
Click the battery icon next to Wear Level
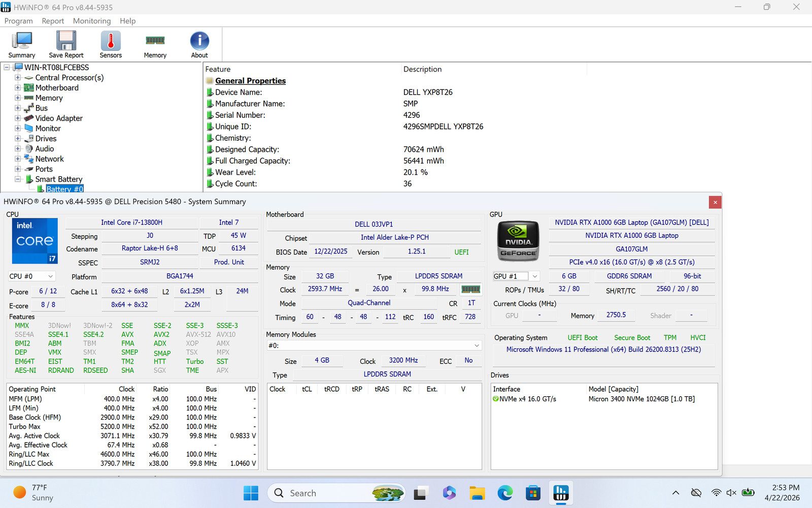210,172
